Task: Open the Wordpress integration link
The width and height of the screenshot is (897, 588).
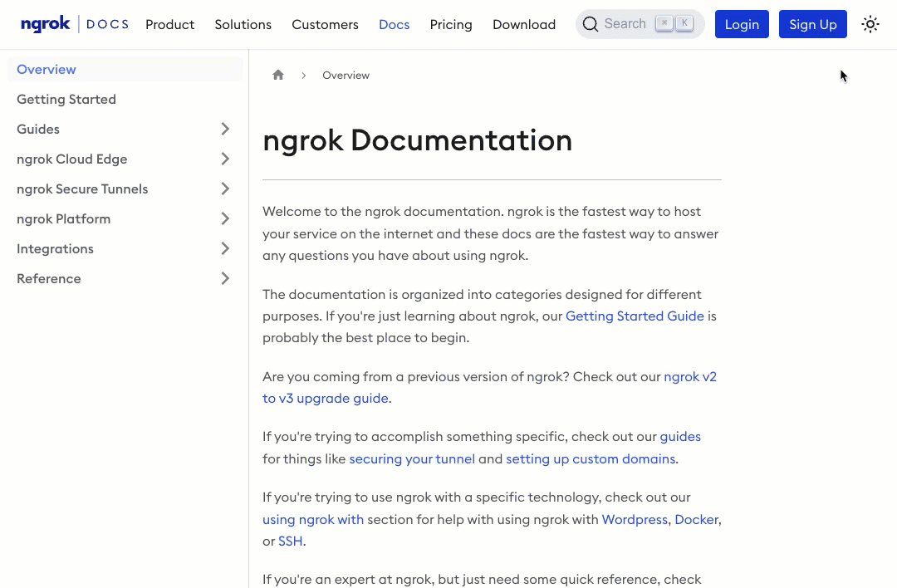Action: pos(635,519)
